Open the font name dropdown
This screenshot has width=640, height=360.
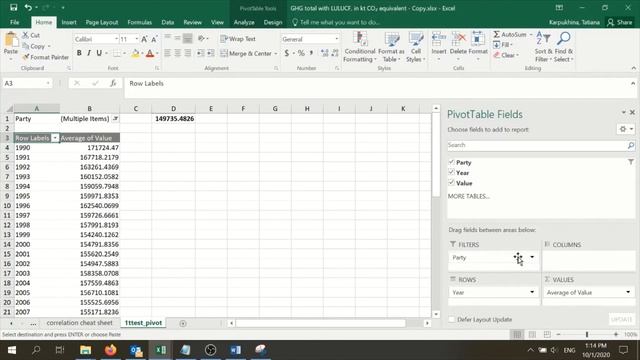[x=116, y=39]
